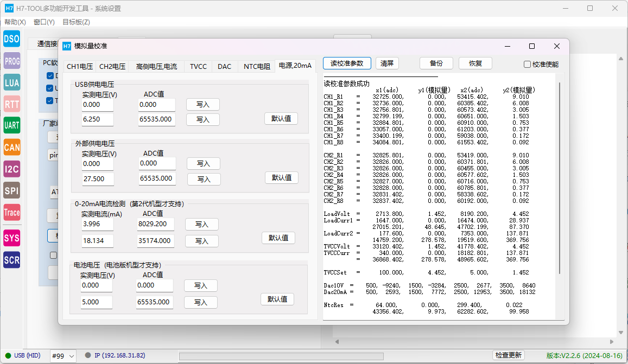The height and width of the screenshot is (364, 628).
Task: Click 默认值 in 外部供电电压 group
Action: pyautogui.click(x=282, y=178)
